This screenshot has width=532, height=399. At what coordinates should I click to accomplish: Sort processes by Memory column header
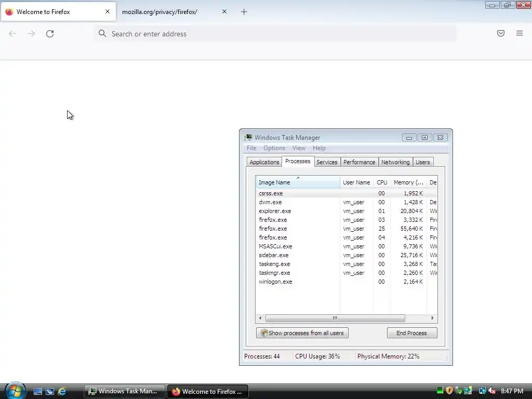pos(408,182)
